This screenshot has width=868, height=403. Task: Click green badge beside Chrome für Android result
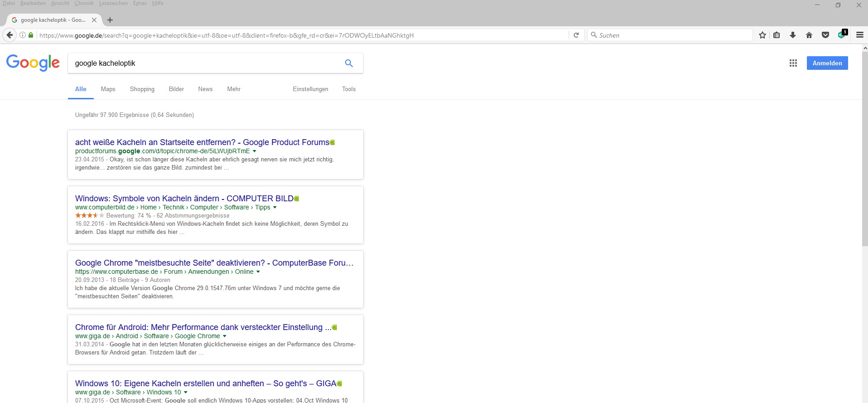tap(335, 327)
